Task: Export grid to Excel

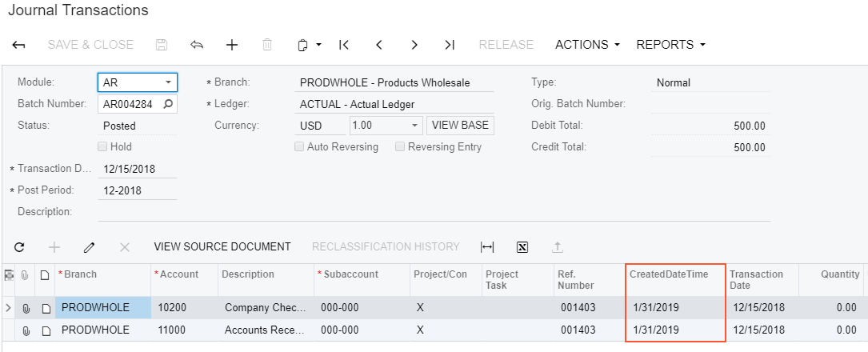Action: 522,247
